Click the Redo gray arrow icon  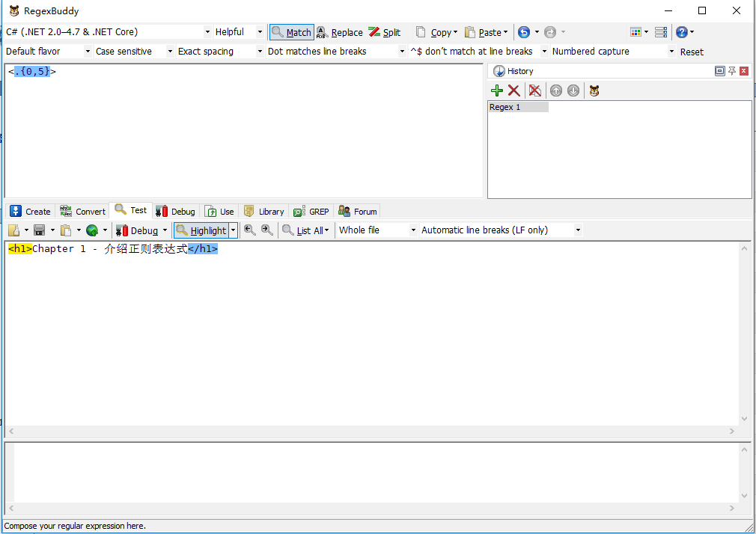point(549,32)
